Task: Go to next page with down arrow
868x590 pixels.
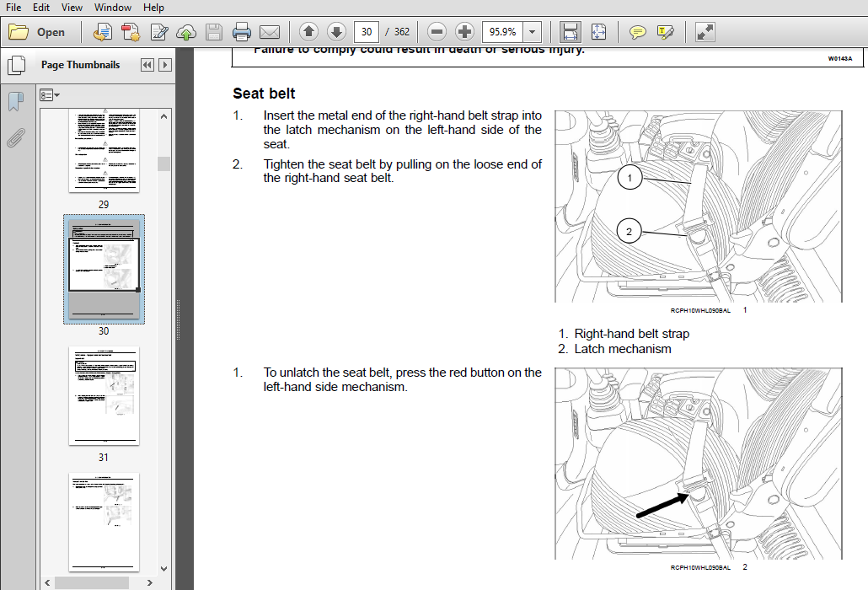Action: coord(336,32)
